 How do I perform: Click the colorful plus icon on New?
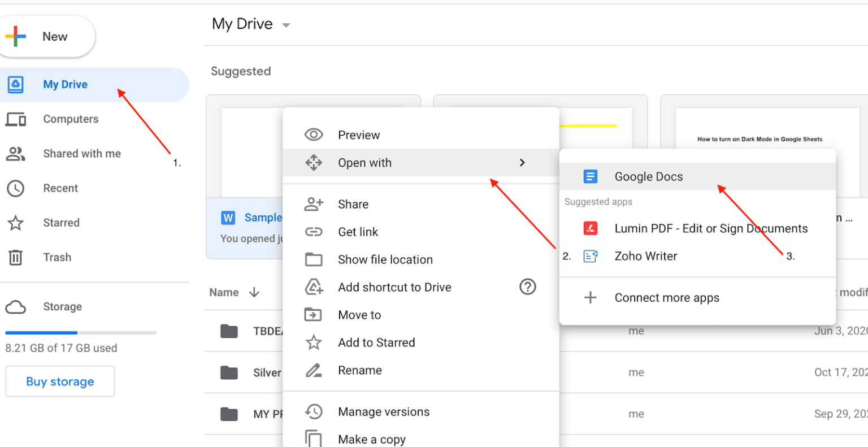click(16, 36)
